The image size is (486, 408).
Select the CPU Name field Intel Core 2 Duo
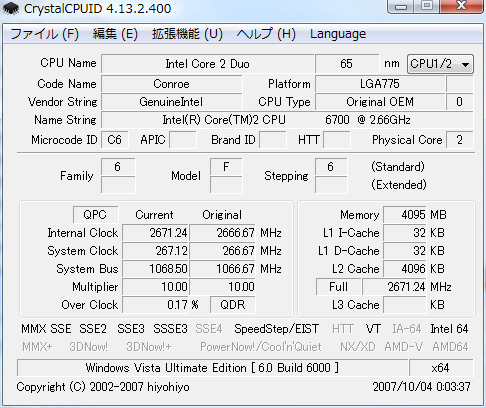(208, 64)
